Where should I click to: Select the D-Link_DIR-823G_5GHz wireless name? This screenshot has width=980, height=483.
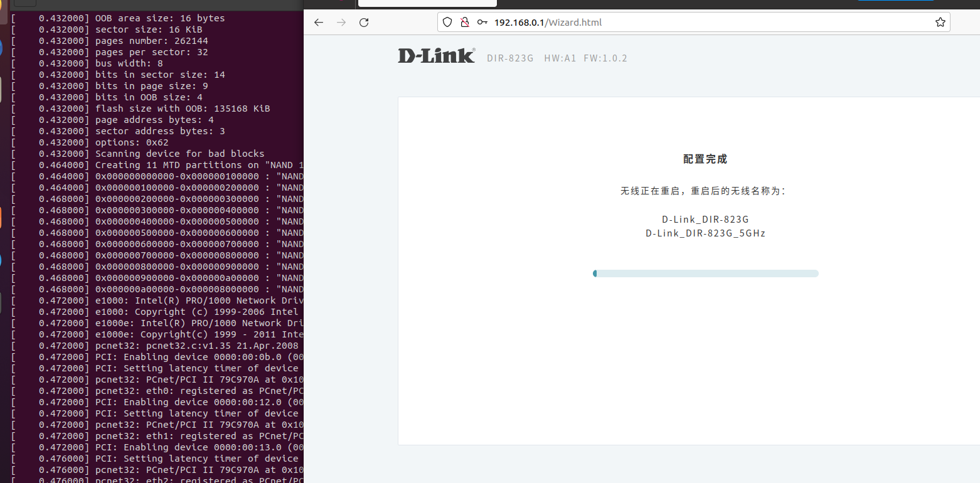coord(705,233)
